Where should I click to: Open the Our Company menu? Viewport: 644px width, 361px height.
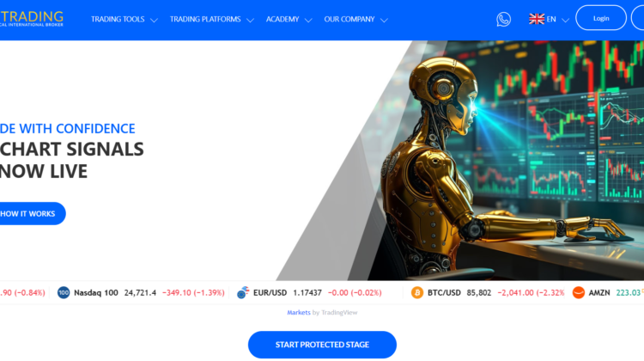[349, 19]
